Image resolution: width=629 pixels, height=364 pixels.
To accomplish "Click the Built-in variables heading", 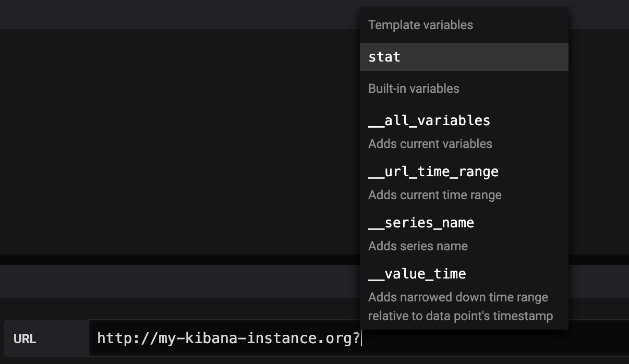I will click(x=414, y=89).
